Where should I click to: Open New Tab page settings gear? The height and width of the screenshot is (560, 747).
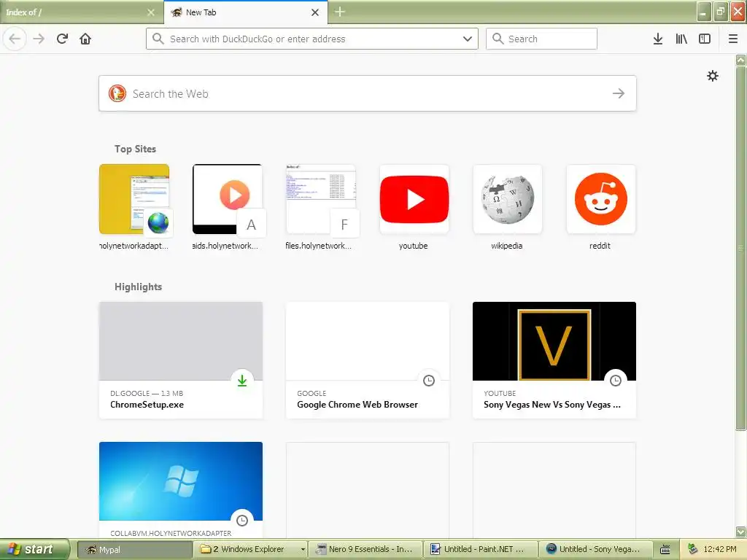tap(712, 76)
